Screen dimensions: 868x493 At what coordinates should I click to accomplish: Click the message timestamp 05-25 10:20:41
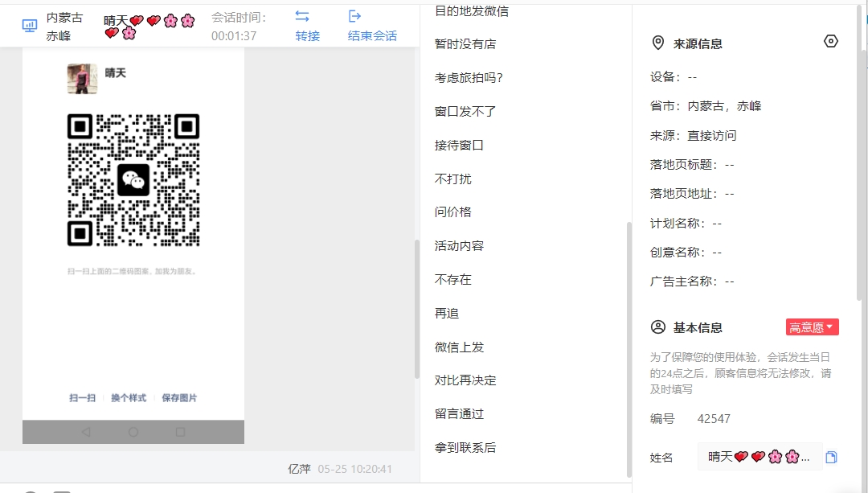(355, 469)
